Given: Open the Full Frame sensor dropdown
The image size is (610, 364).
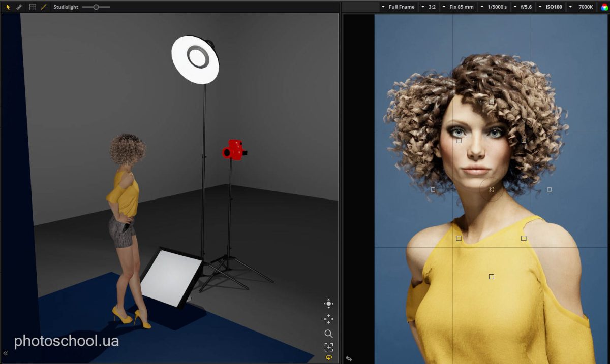Looking at the screenshot, I should [x=398, y=7].
